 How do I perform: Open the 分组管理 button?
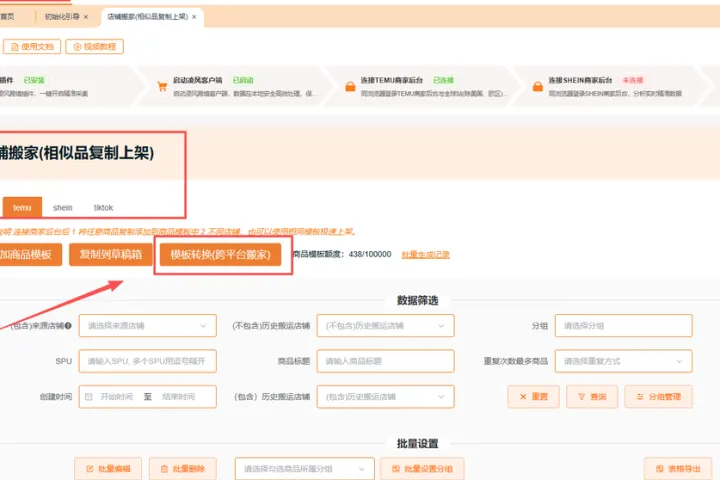coord(658,396)
